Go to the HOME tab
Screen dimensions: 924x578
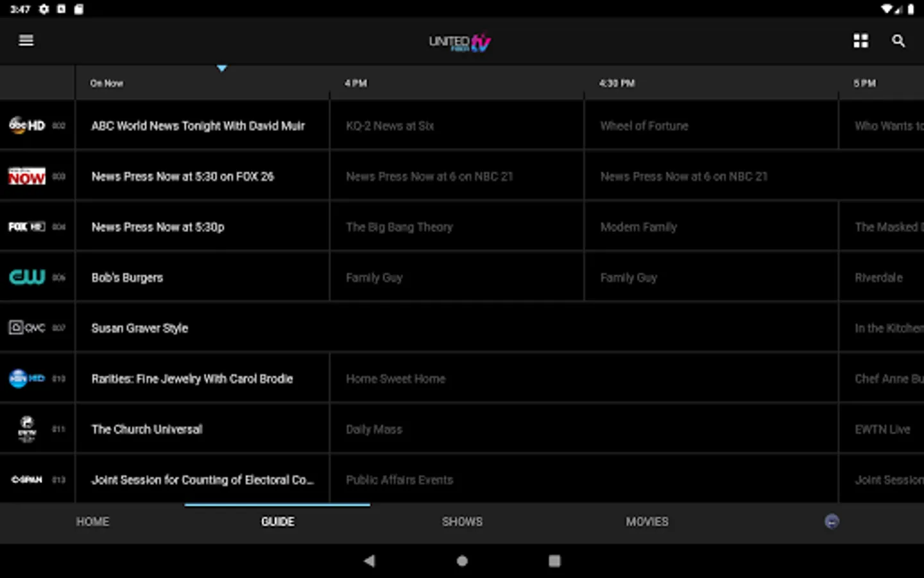pos(92,521)
